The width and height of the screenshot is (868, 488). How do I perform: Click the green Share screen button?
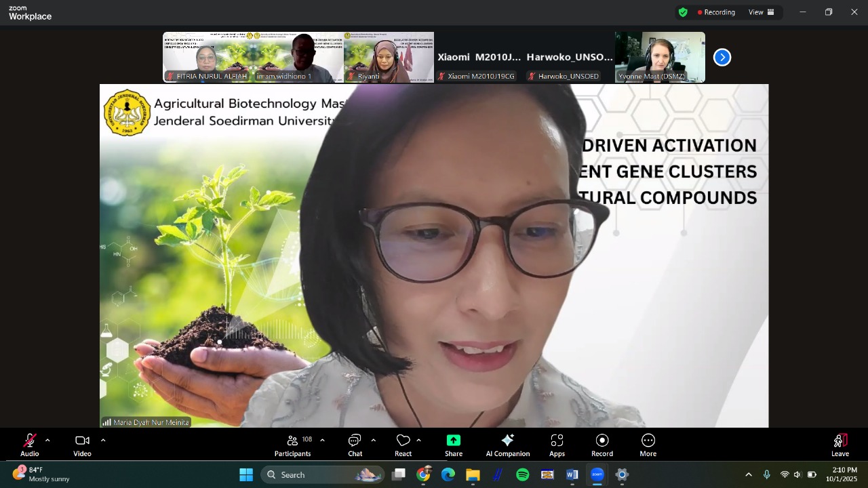tap(454, 445)
